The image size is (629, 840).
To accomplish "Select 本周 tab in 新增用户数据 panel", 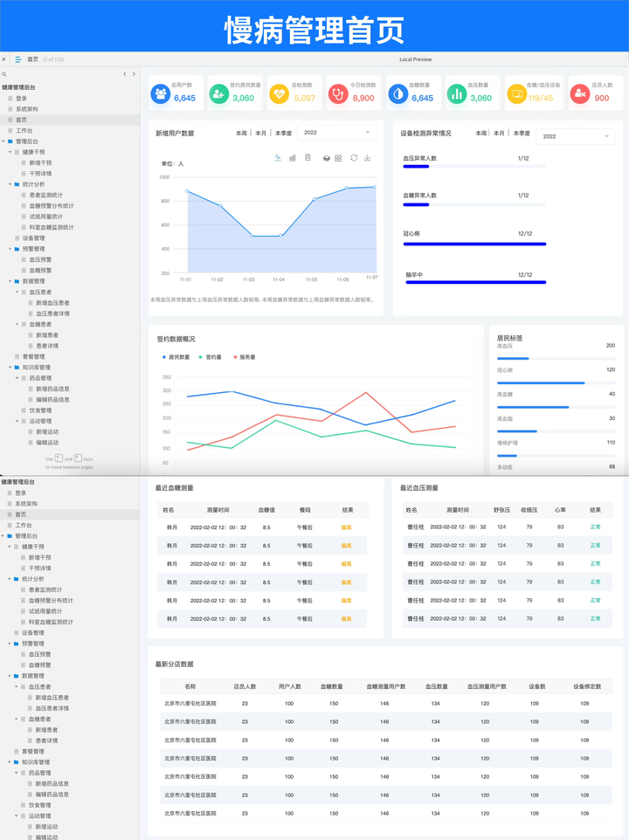I will tap(241, 133).
